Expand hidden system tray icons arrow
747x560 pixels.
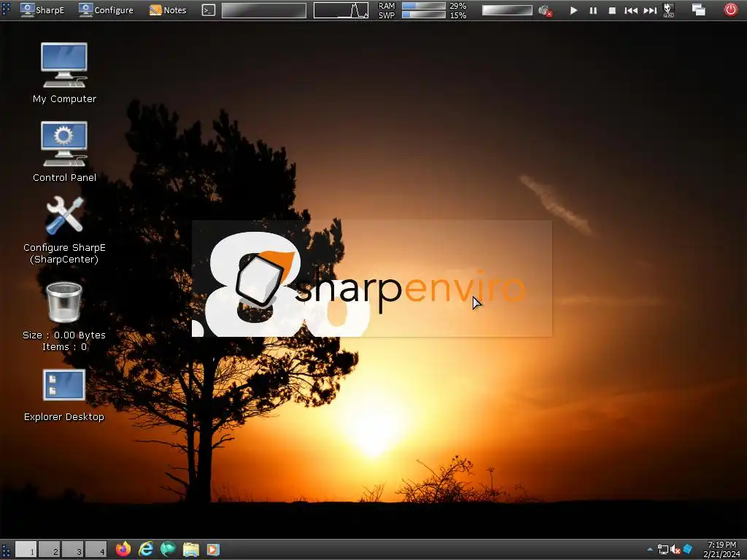pyautogui.click(x=650, y=550)
